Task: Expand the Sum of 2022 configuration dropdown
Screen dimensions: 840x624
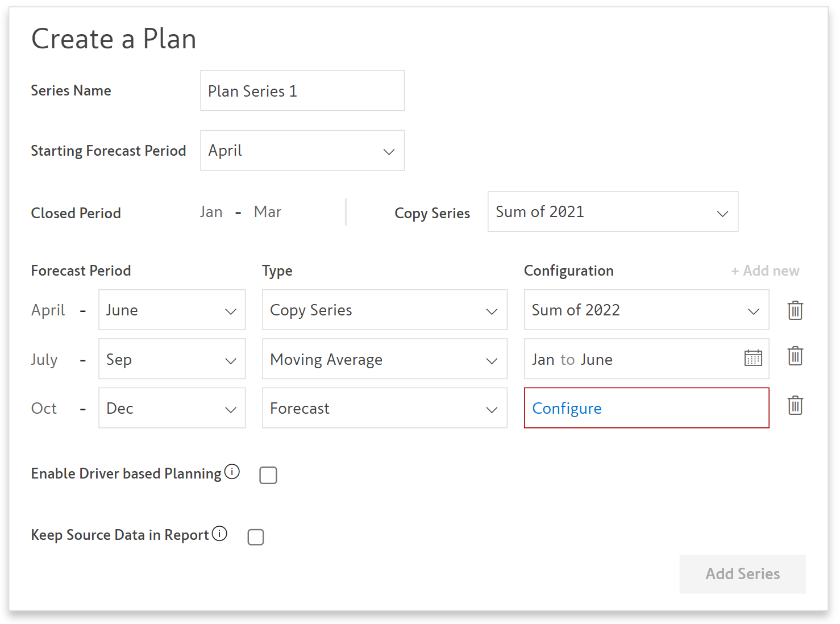Action: [x=646, y=310]
